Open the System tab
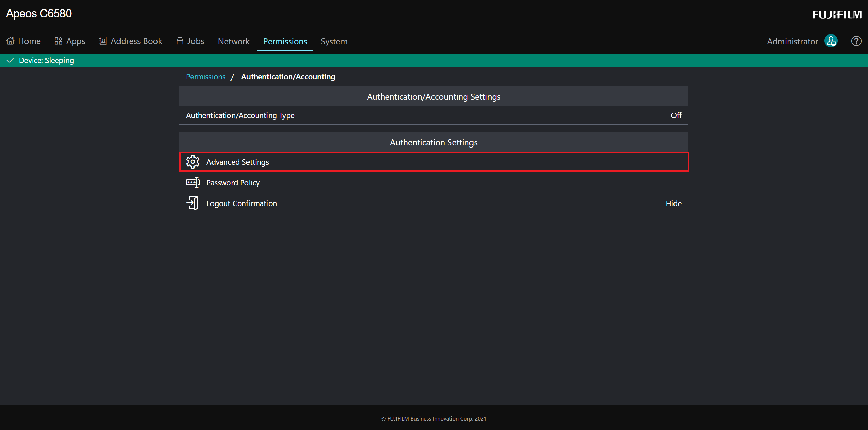Screen dimensions: 868x430 [334, 41]
